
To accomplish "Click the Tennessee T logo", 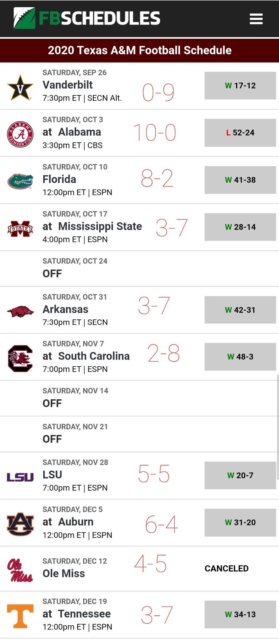I will coord(20,616).
